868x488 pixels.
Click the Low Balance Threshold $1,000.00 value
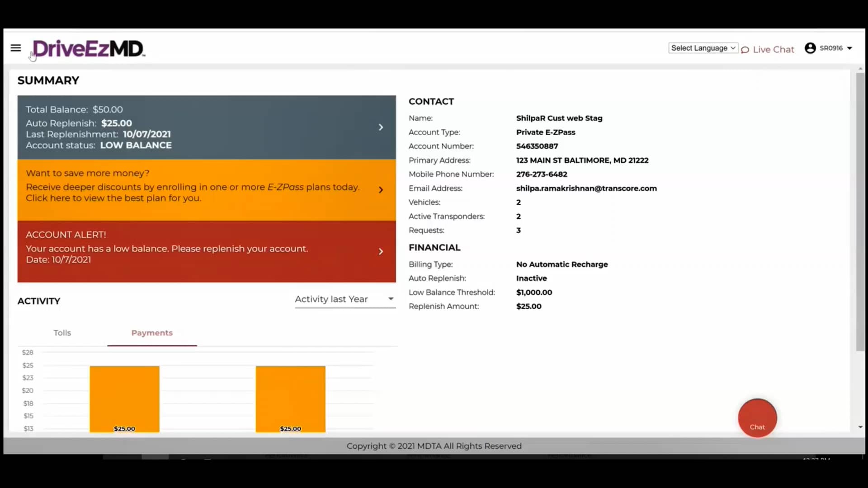(534, 292)
